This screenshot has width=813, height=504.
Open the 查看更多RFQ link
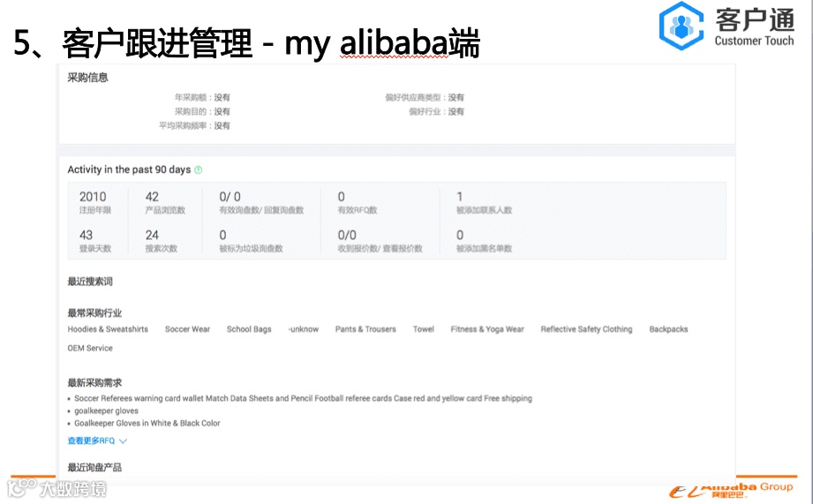(91, 440)
